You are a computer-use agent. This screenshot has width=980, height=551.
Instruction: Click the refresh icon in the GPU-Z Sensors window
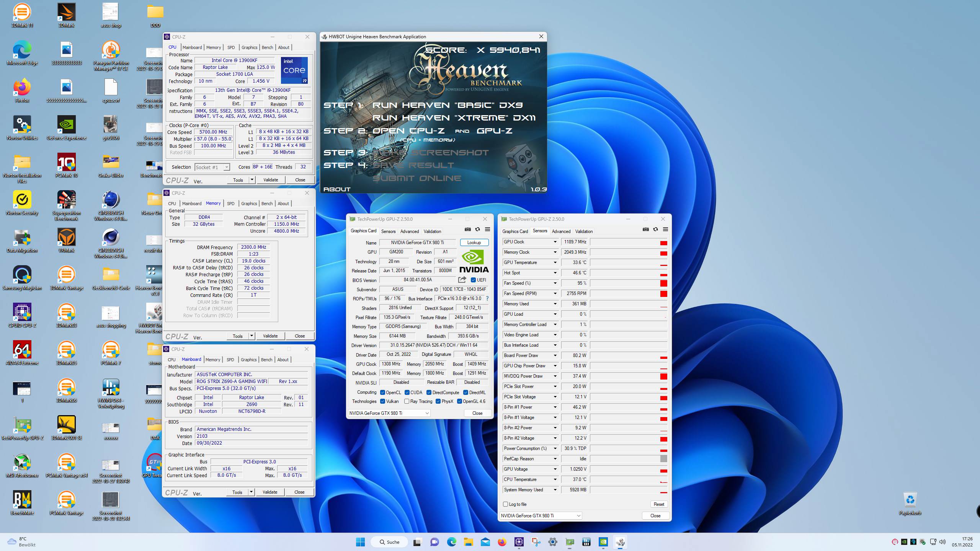click(x=655, y=229)
